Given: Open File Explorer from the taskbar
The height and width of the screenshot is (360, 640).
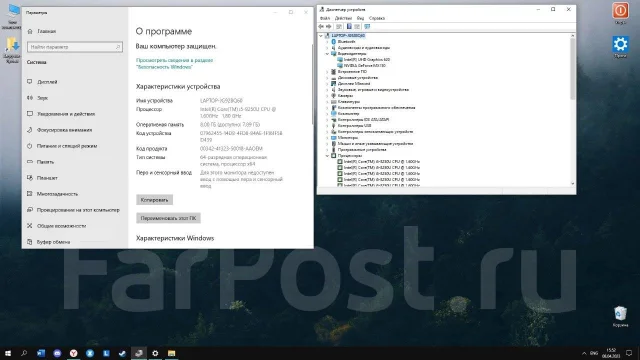Looking at the screenshot, I should coord(171,353).
